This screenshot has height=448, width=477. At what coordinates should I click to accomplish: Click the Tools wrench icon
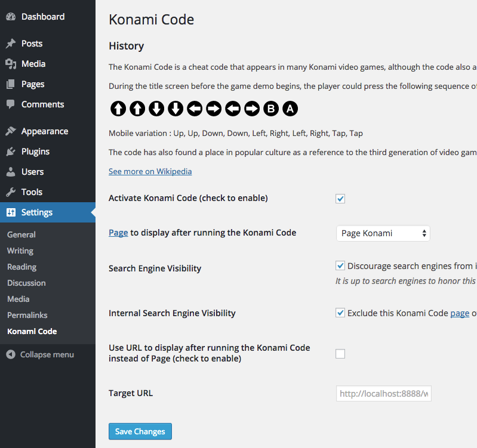pyautogui.click(x=11, y=192)
